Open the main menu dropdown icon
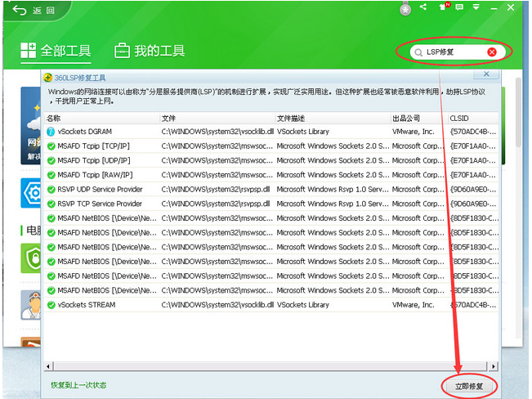 pyautogui.click(x=476, y=7)
